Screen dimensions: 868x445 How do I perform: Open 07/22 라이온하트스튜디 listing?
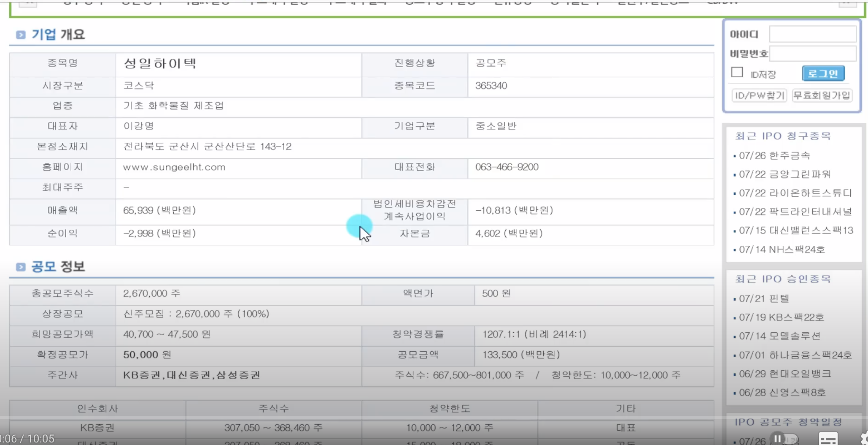pyautogui.click(x=795, y=193)
